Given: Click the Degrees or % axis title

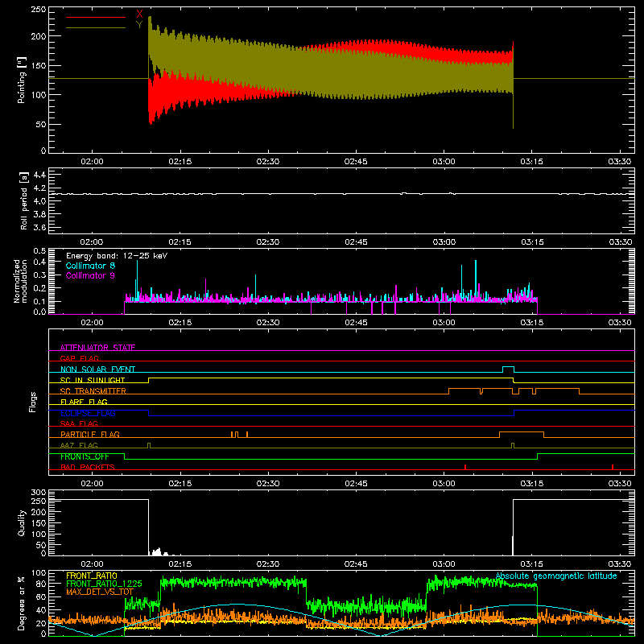Looking at the screenshot, I should click(x=22, y=604).
